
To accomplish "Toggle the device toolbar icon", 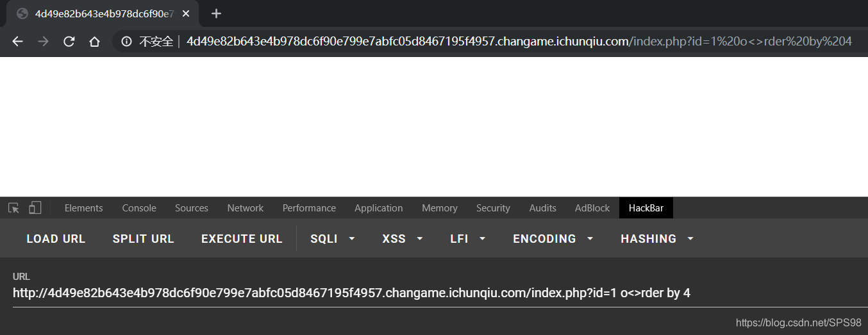I will [35, 208].
